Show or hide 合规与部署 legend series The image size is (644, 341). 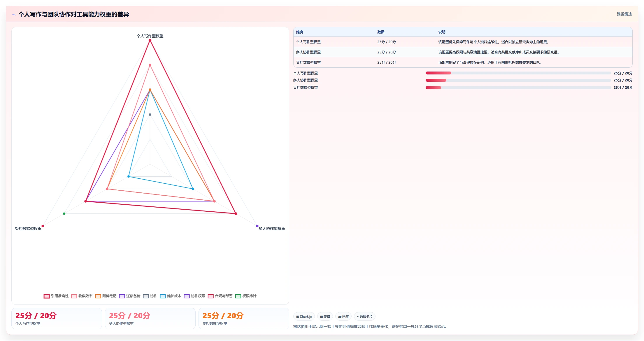pos(220,296)
